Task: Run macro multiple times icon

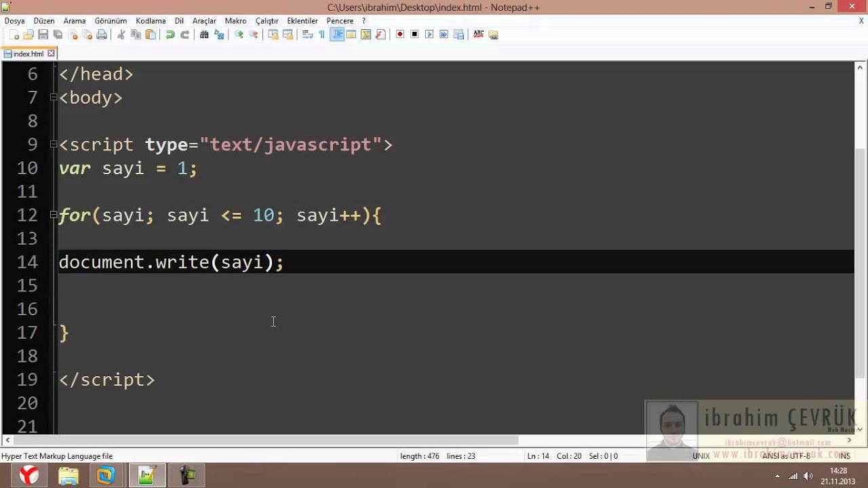Action: 443,35
